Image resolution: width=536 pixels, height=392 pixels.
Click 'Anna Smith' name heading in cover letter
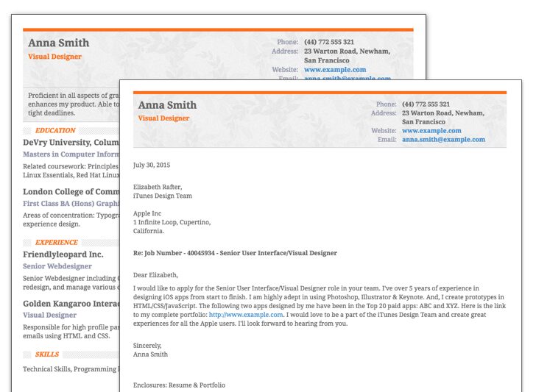coord(168,105)
